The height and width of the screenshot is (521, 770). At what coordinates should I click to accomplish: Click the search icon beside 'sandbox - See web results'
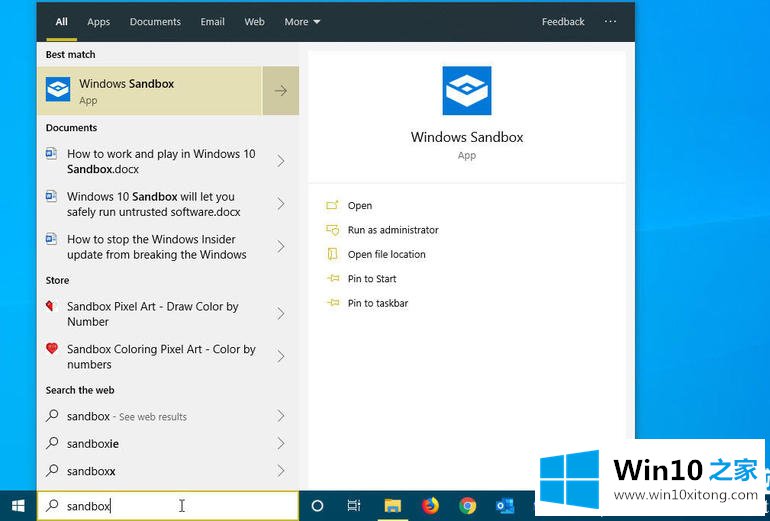point(52,416)
